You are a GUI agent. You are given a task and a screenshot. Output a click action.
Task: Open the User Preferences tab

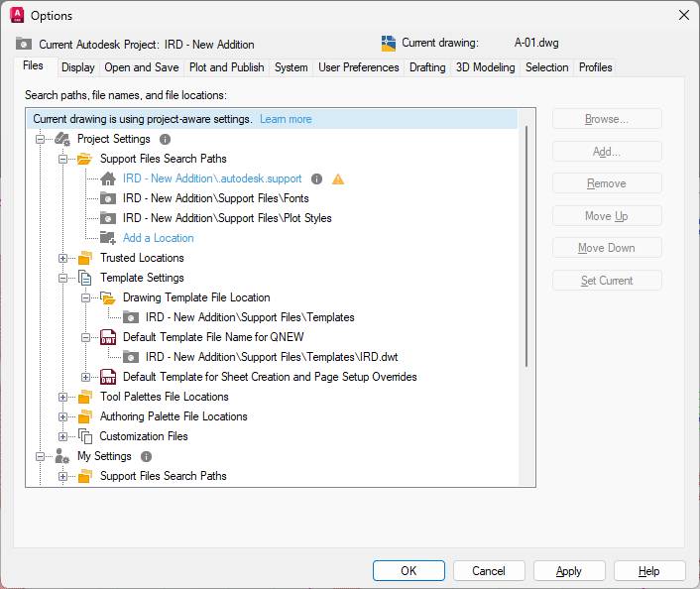tap(359, 67)
